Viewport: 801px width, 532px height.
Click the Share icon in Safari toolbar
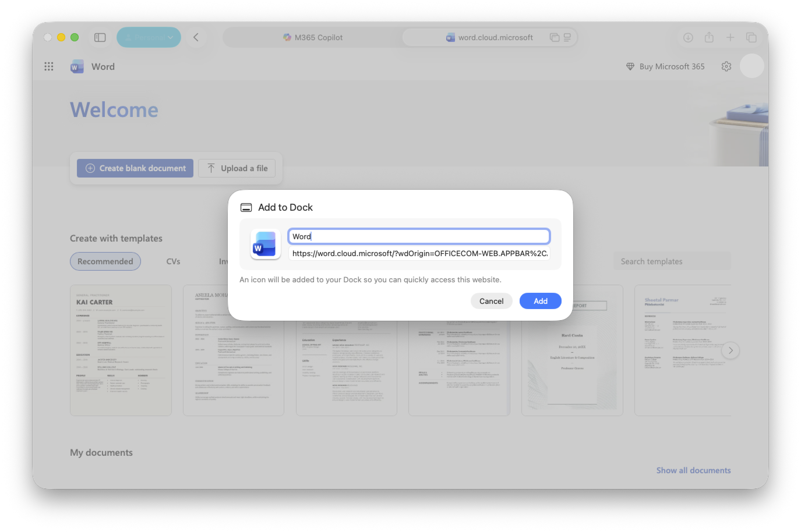click(x=709, y=37)
